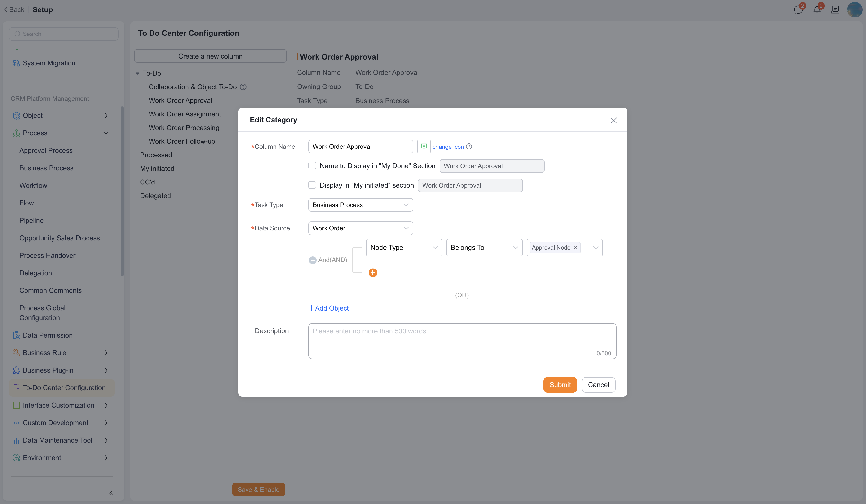Submit the Edit Category form

point(560,385)
